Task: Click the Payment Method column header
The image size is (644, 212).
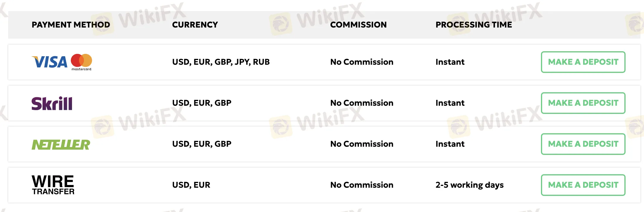Action: tap(71, 25)
